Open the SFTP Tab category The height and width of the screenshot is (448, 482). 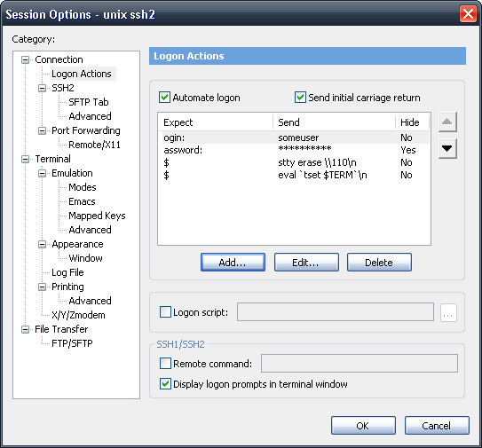(x=88, y=102)
